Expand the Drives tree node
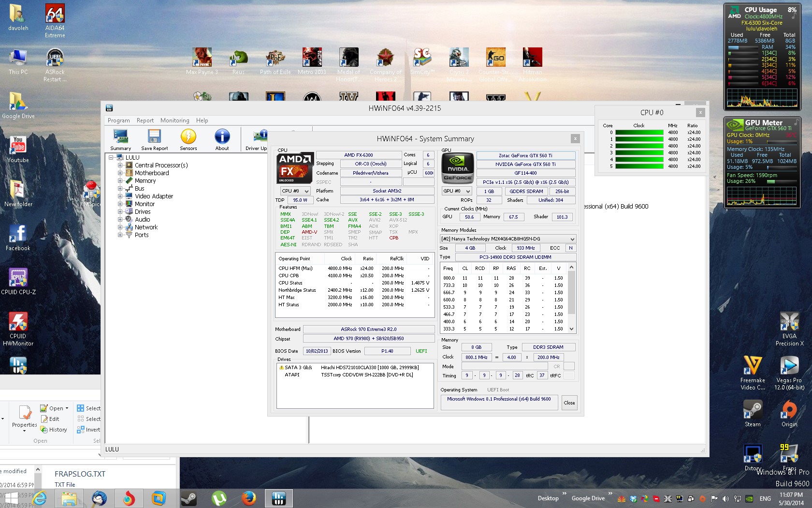 (120, 211)
